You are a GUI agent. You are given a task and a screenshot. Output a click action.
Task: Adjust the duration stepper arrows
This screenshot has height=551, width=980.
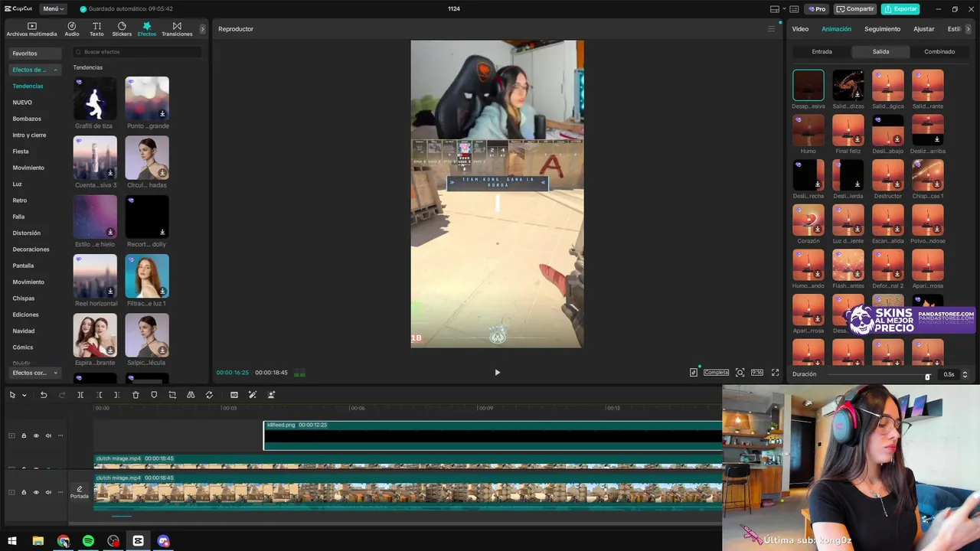click(965, 374)
